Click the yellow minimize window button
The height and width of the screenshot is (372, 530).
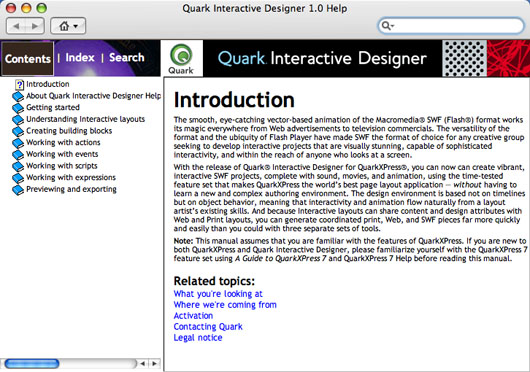click(x=26, y=8)
